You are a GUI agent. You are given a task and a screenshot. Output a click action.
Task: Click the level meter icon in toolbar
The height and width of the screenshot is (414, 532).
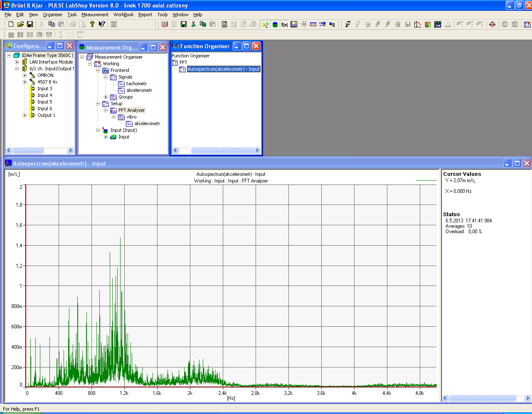tap(313, 25)
